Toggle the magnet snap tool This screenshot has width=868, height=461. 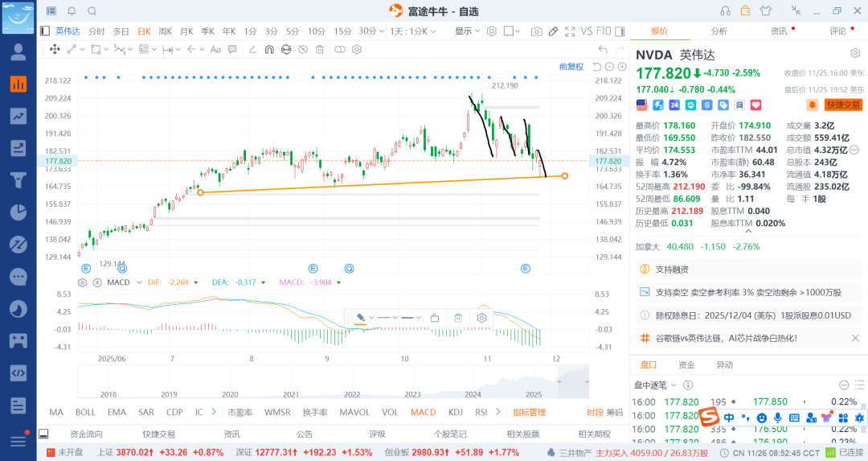pos(269,49)
